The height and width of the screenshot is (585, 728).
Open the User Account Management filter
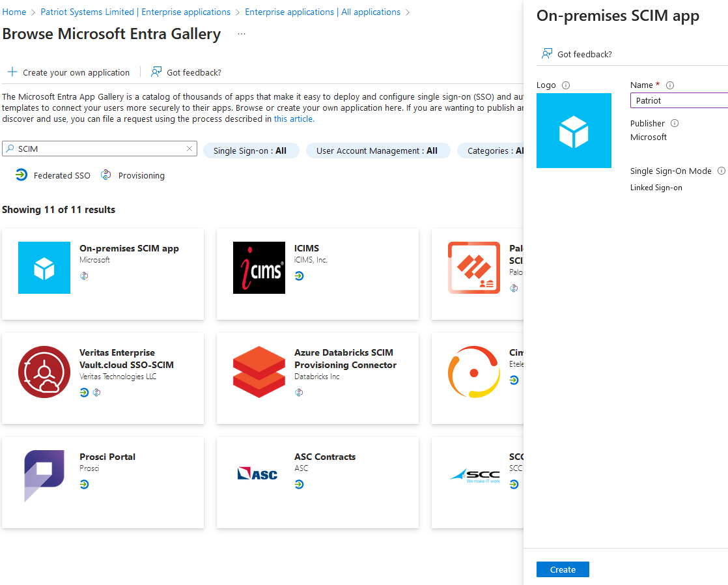pos(378,150)
